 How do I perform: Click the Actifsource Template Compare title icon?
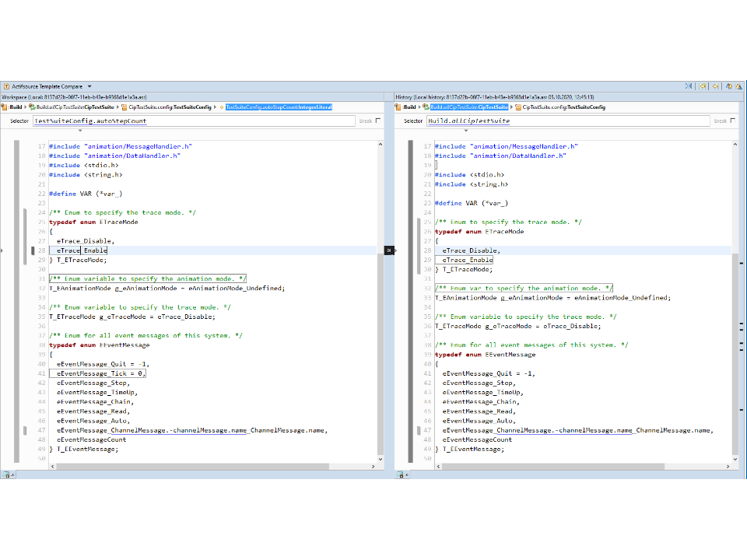7,86
